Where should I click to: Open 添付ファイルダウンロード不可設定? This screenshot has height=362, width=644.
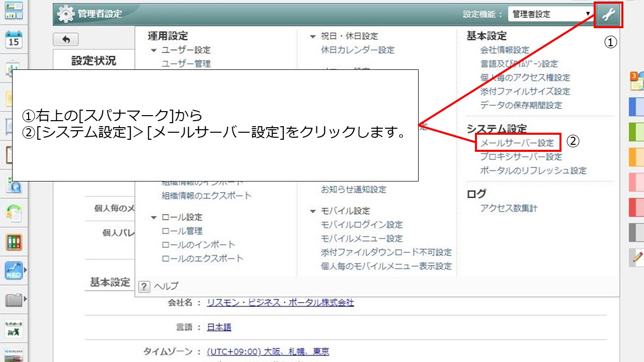386,252
